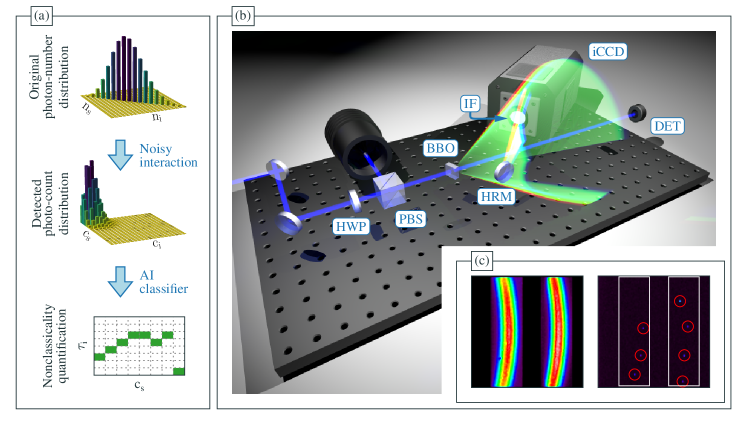Click the polarizing beam splitter cube
Screen dimensions: 747x425
[388, 189]
